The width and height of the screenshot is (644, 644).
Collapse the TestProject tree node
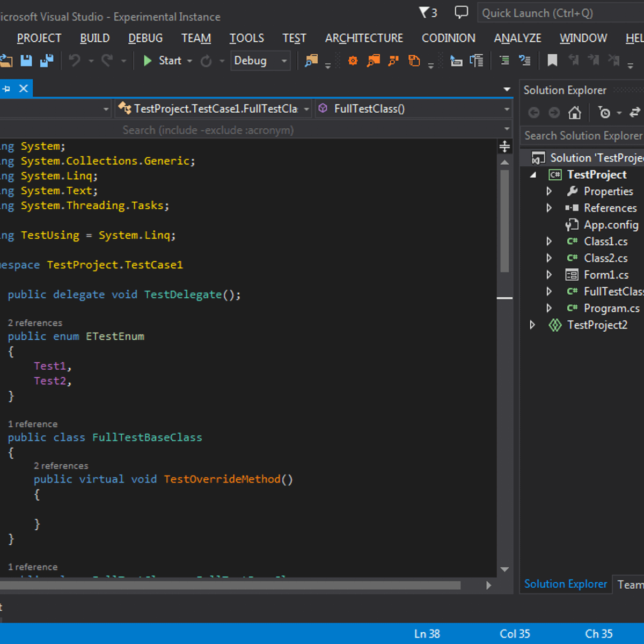(533, 175)
